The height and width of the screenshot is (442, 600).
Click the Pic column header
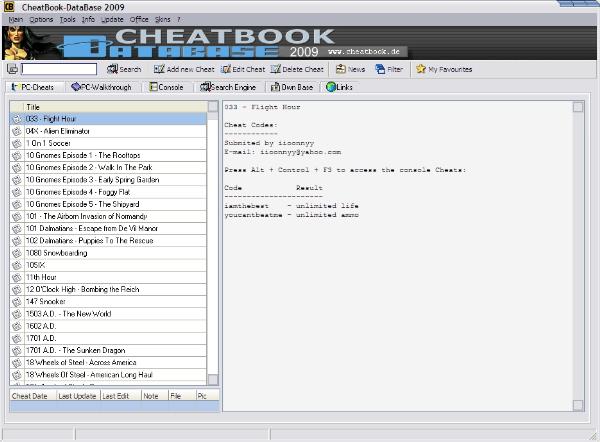(x=207, y=396)
